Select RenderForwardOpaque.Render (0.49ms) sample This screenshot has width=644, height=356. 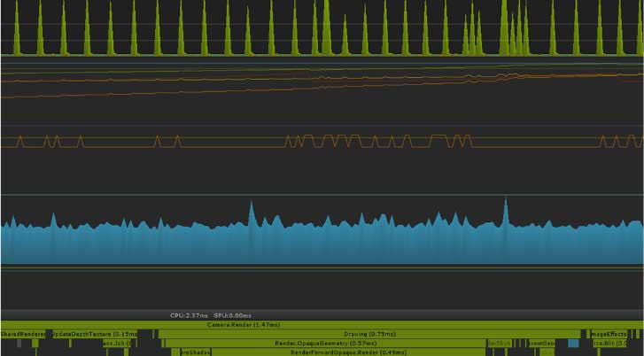[349, 352]
